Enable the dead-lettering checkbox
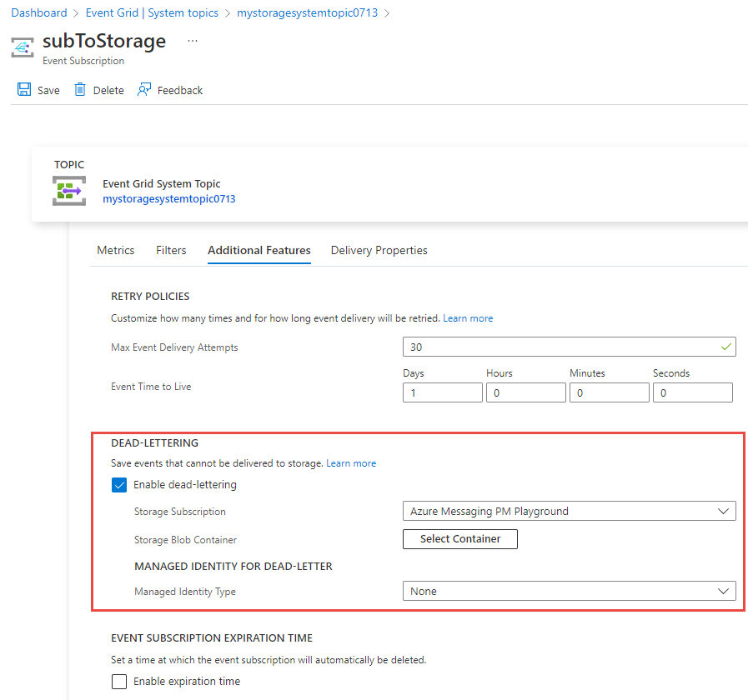The width and height of the screenshot is (748, 700). pos(119,484)
